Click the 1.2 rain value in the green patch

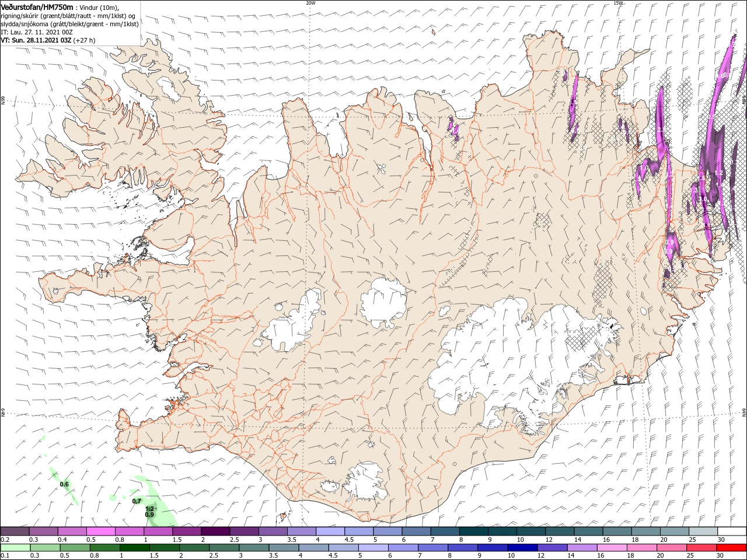point(149,509)
